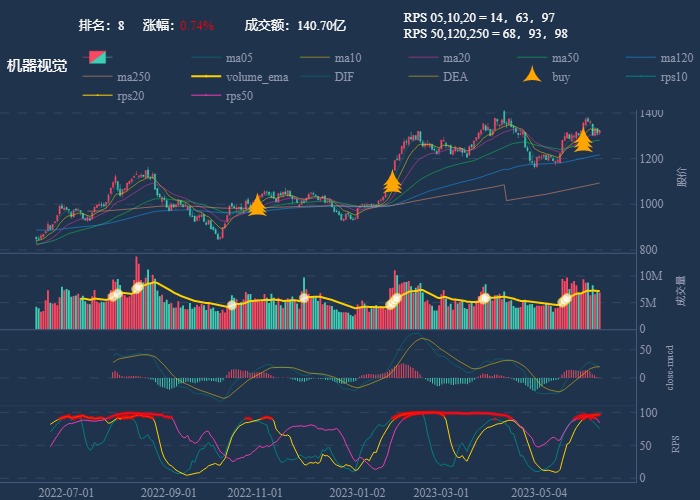
Task: Hide the ma250 moving average
Action: click(136, 76)
